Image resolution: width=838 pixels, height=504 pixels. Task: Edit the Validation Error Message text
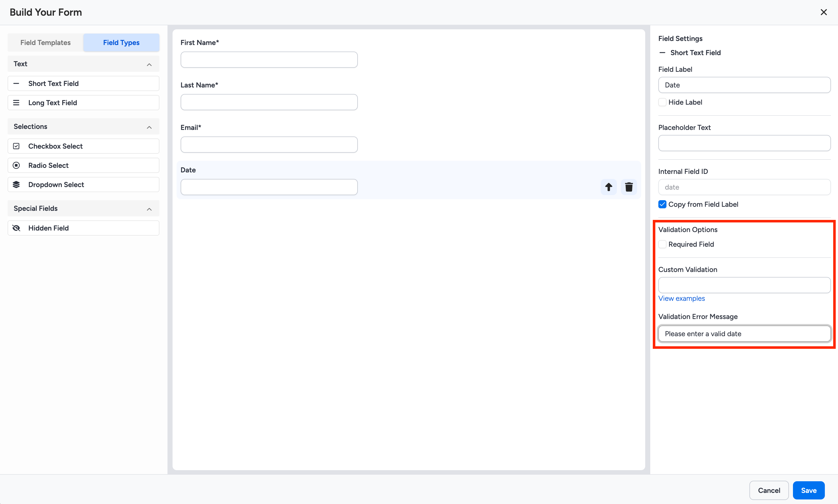744,333
